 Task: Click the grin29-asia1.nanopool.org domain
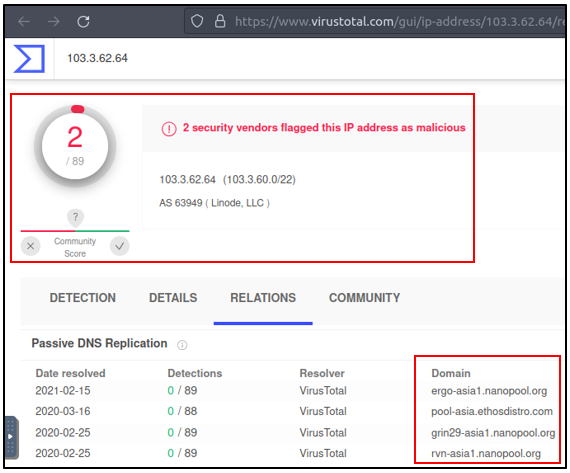click(493, 433)
